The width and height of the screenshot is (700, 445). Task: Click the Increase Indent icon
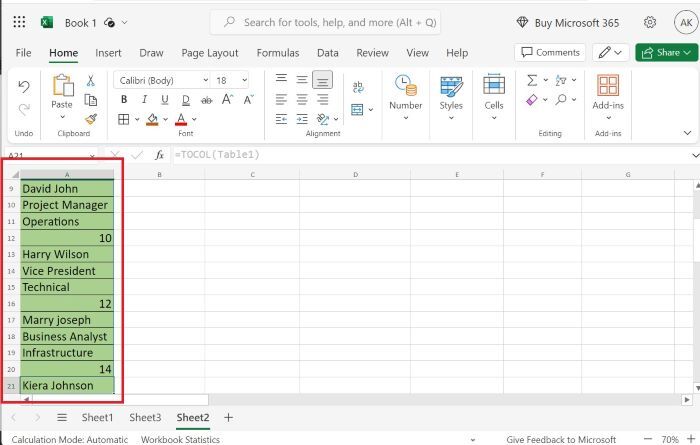[302, 119]
